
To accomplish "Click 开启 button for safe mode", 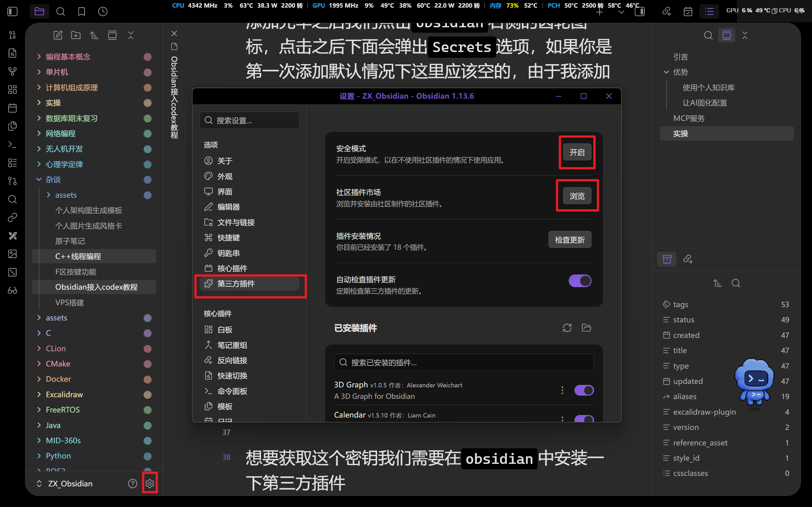I will (x=577, y=152).
